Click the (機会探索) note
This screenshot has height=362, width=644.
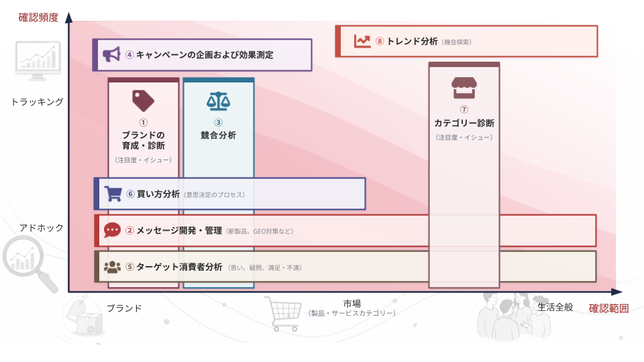pyautogui.click(x=457, y=42)
